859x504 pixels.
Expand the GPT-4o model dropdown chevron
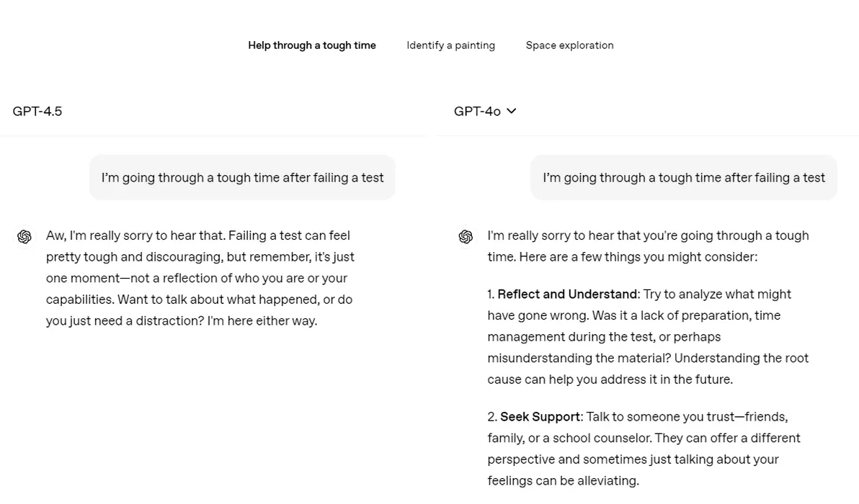point(511,111)
